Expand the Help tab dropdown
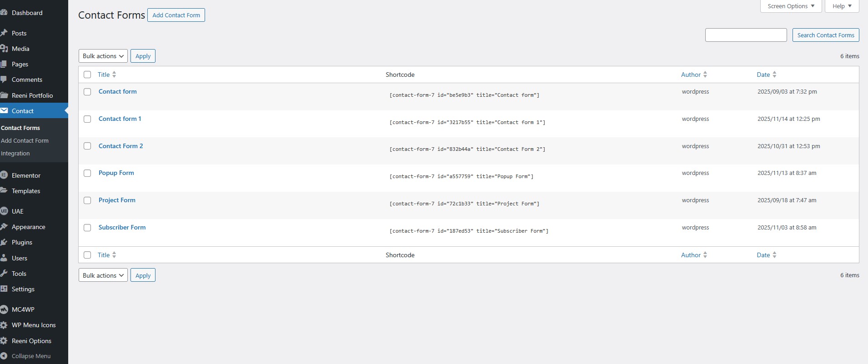The width and height of the screenshot is (868, 364). click(x=842, y=6)
